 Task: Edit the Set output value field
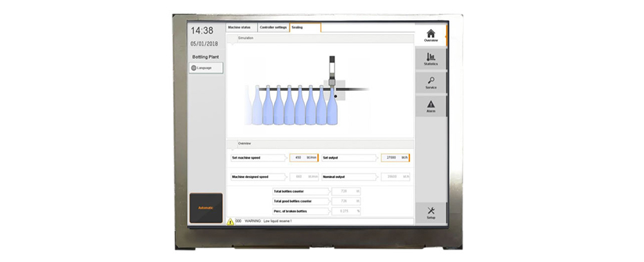pyautogui.click(x=395, y=157)
